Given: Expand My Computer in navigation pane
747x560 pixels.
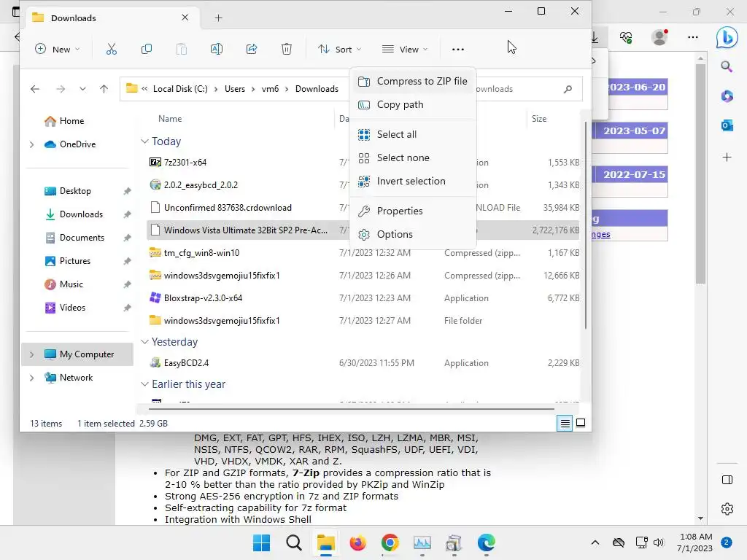Looking at the screenshot, I should 32,354.
